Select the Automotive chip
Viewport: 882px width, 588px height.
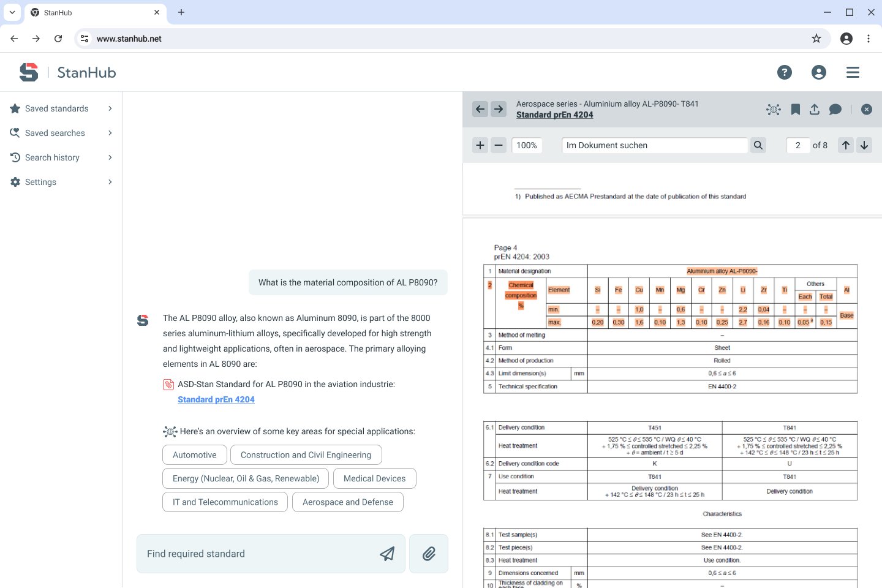195,455
